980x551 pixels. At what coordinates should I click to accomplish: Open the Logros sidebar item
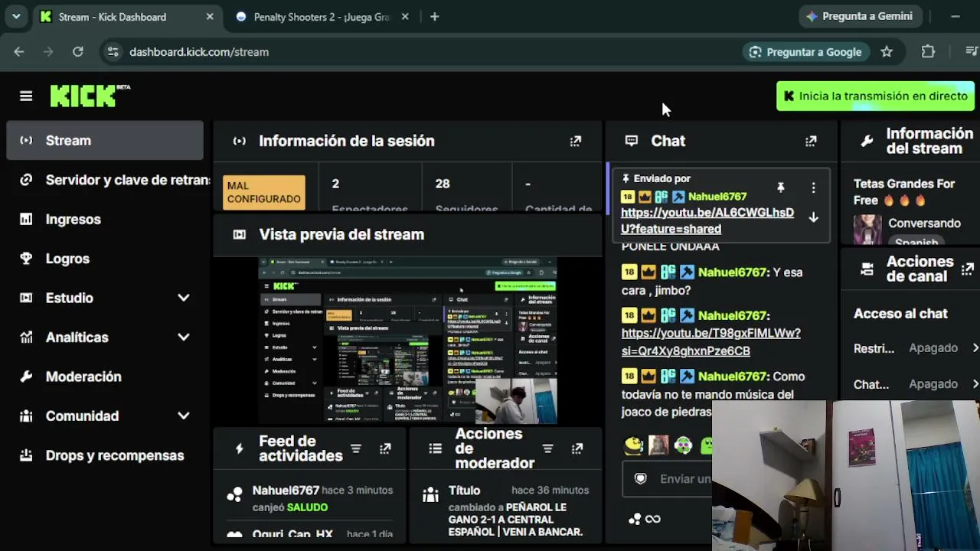[x=105, y=259]
